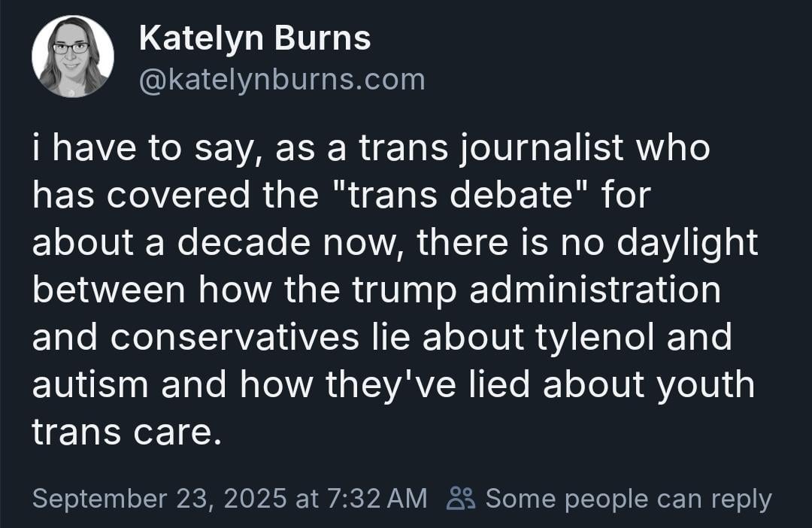Viewport: 812px width, 528px height.
Task: Click the post text body
Action: click(395, 290)
